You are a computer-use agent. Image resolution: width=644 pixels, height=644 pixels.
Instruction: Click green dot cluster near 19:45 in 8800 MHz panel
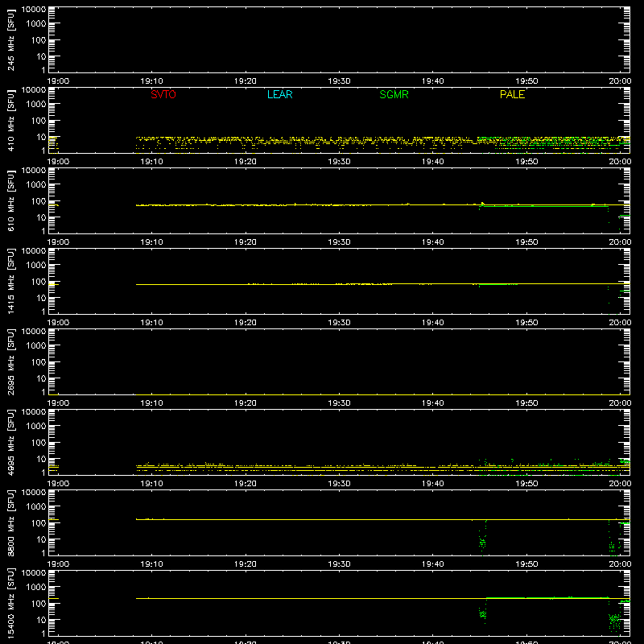point(482,543)
